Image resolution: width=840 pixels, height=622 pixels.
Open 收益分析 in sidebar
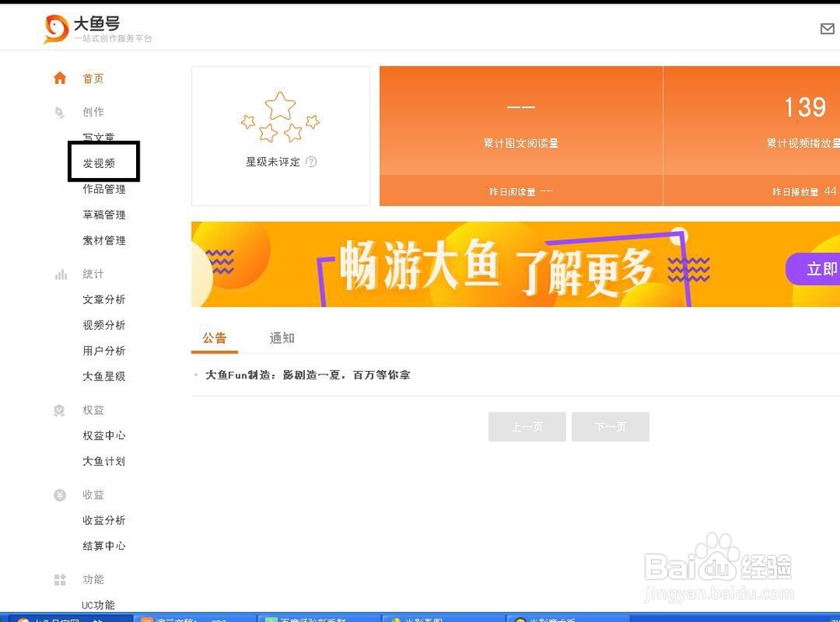pyautogui.click(x=104, y=520)
